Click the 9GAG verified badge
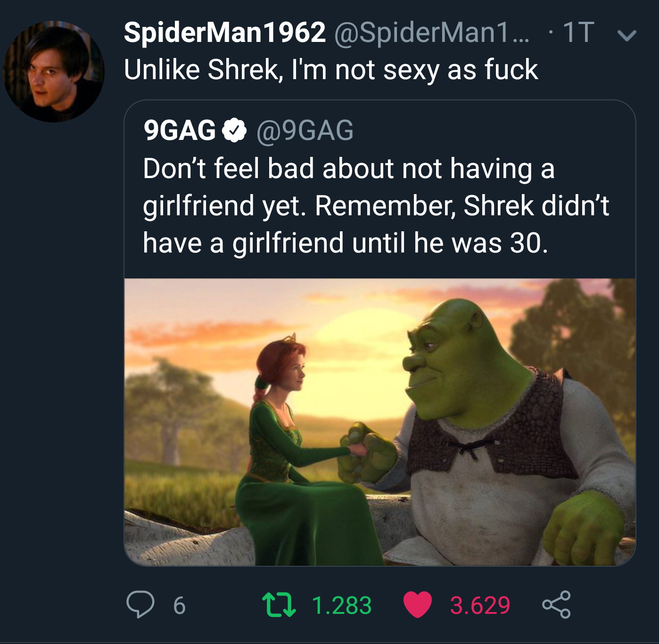The width and height of the screenshot is (659, 644). (x=234, y=130)
